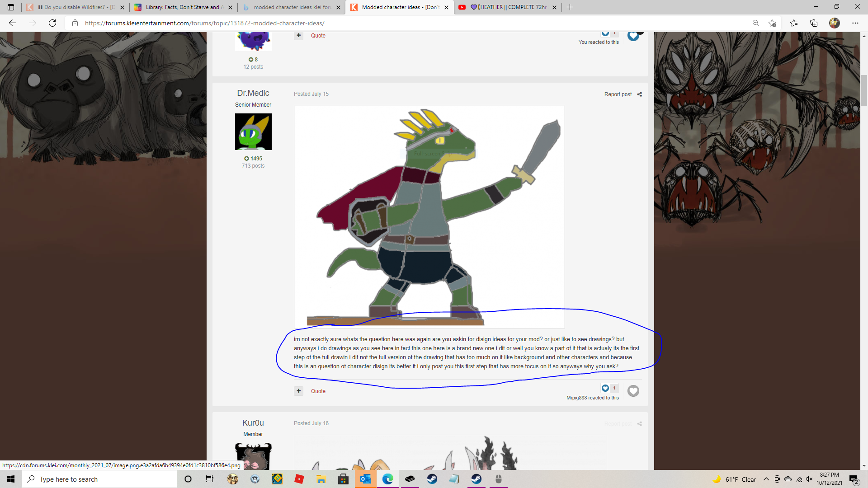Open Dr.Medic's avatar thumbnail
The width and height of the screenshot is (868, 488).
tap(253, 131)
